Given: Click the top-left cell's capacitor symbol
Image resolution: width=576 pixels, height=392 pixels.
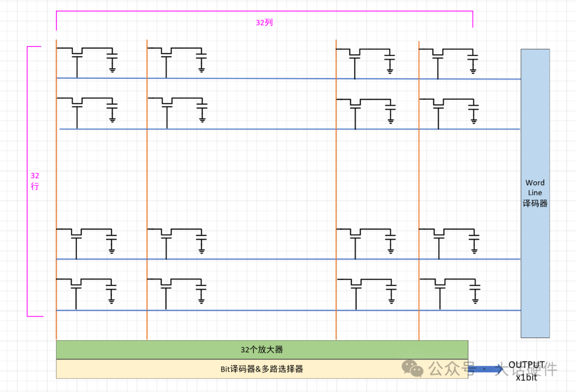Looking at the screenshot, I should pos(112,54).
